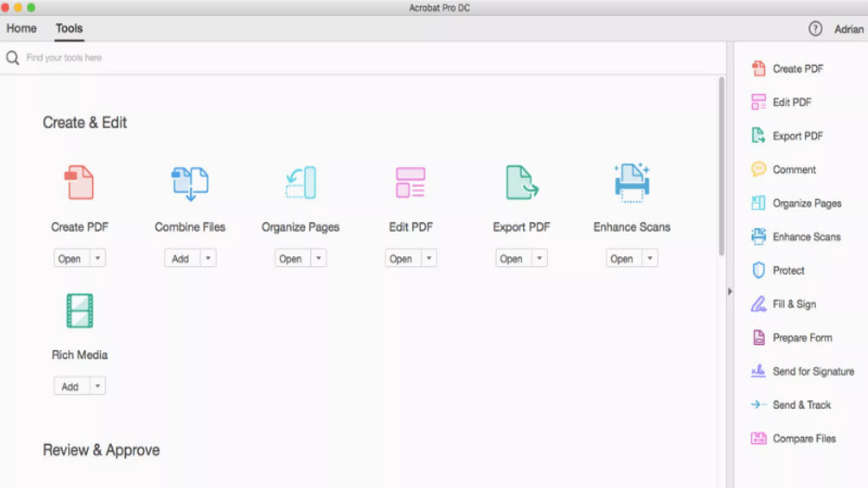Screen dimensions: 868x488
Task: Open the Rich Media film icon
Action: click(80, 311)
